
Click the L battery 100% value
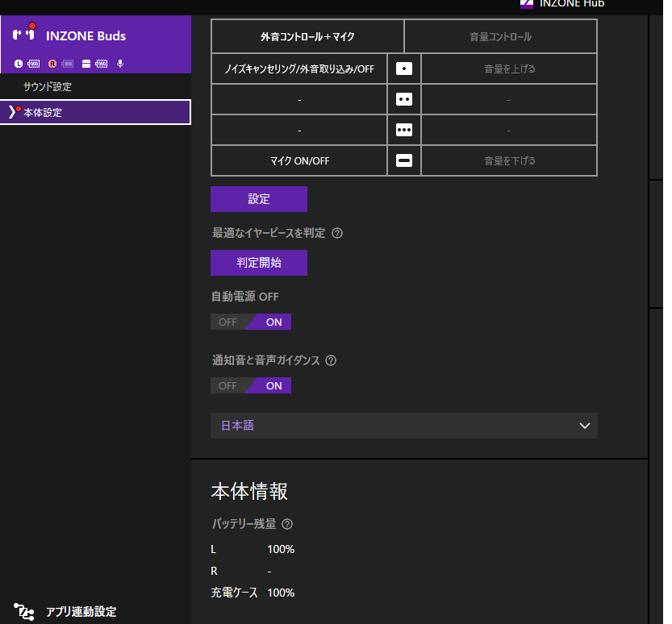(x=281, y=550)
